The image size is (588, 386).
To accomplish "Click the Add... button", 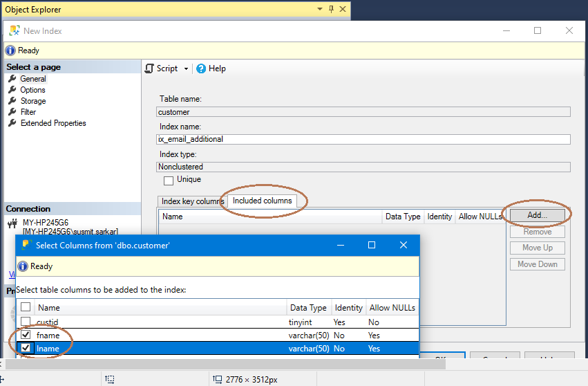I will (x=537, y=215).
